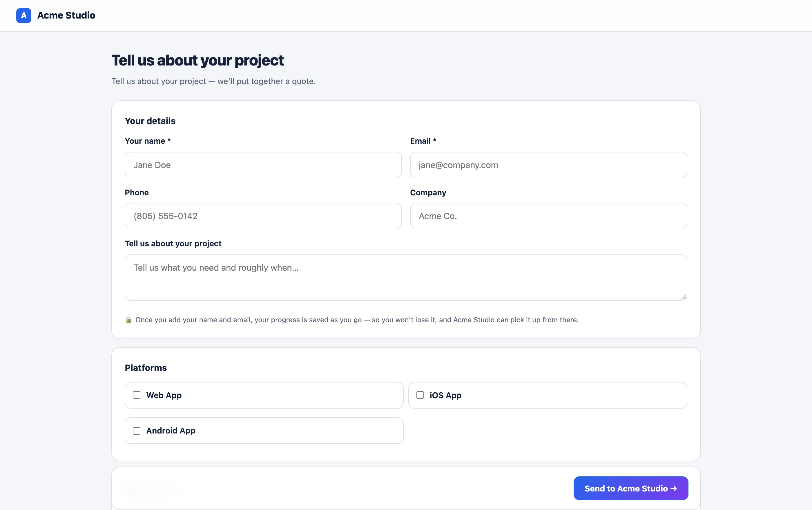Select the 'Company' field label

[x=428, y=193]
